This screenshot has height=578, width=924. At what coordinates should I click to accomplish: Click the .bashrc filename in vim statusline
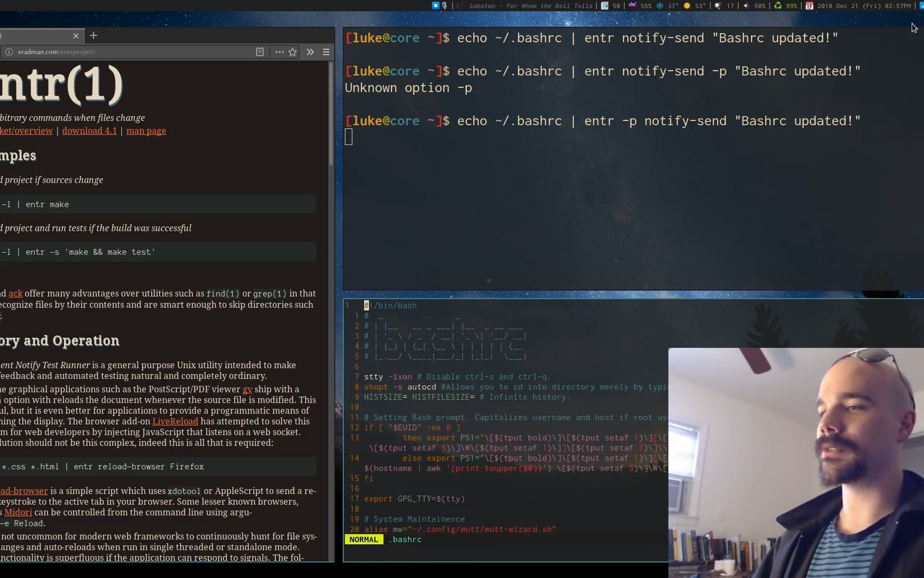tap(405, 539)
